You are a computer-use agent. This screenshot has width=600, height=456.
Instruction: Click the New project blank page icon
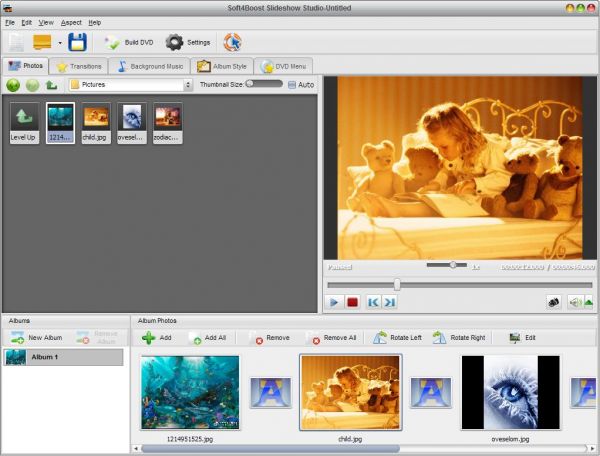(x=17, y=42)
